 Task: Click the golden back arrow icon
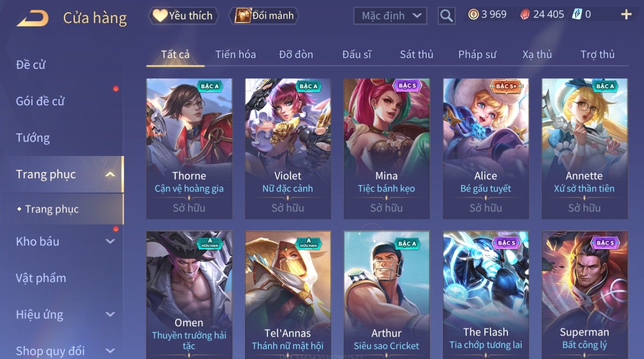coord(33,18)
